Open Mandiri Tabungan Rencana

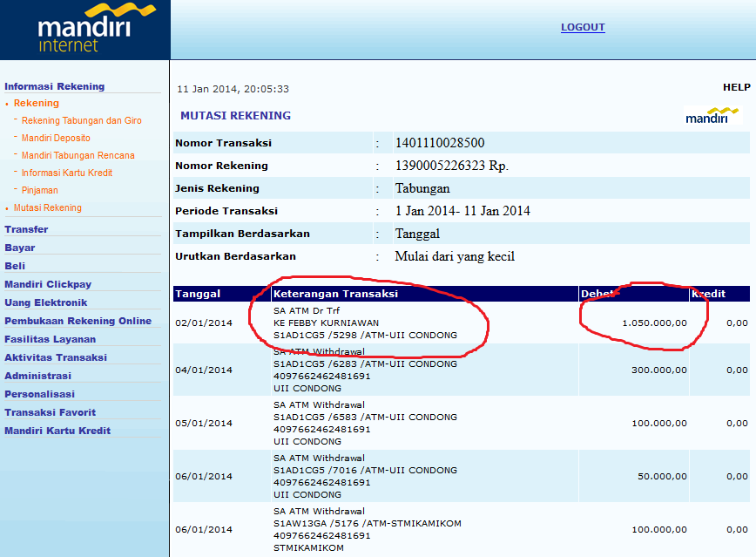click(x=78, y=155)
